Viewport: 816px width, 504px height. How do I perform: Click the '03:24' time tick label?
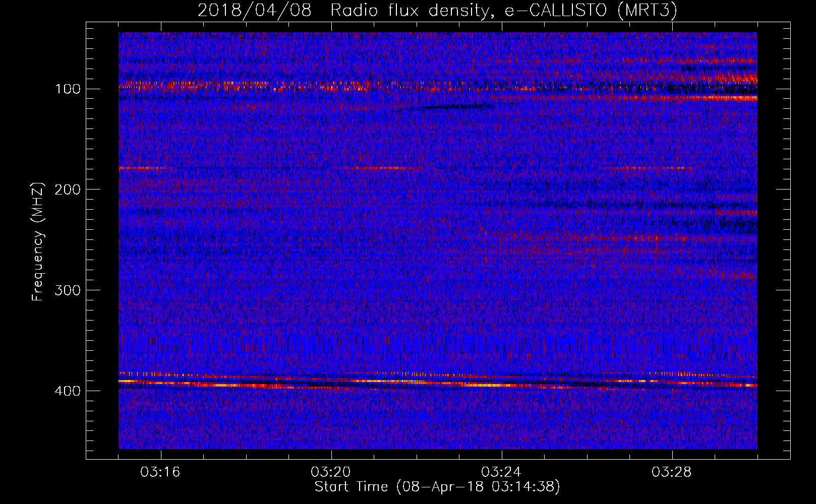coord(502,472)
